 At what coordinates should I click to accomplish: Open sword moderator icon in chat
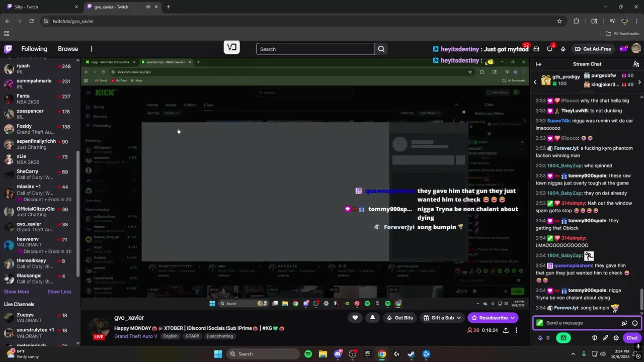click(x=605, y=338)
